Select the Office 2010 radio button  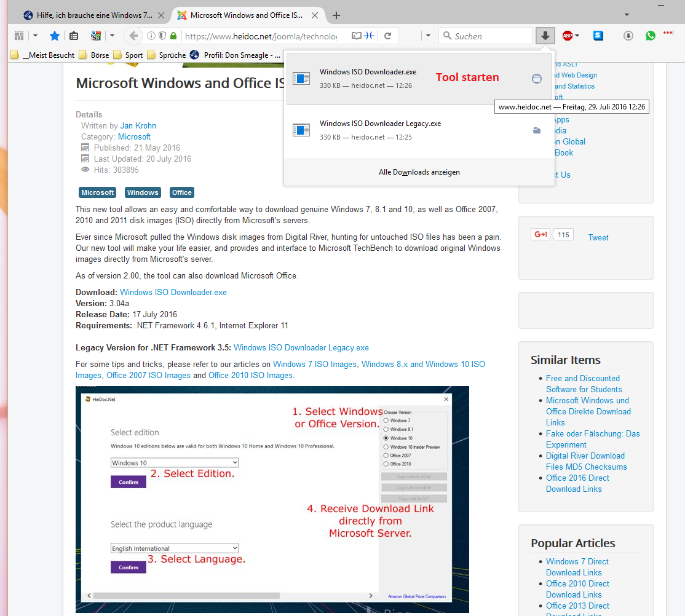pyautogui.click(x=386, y=464)
